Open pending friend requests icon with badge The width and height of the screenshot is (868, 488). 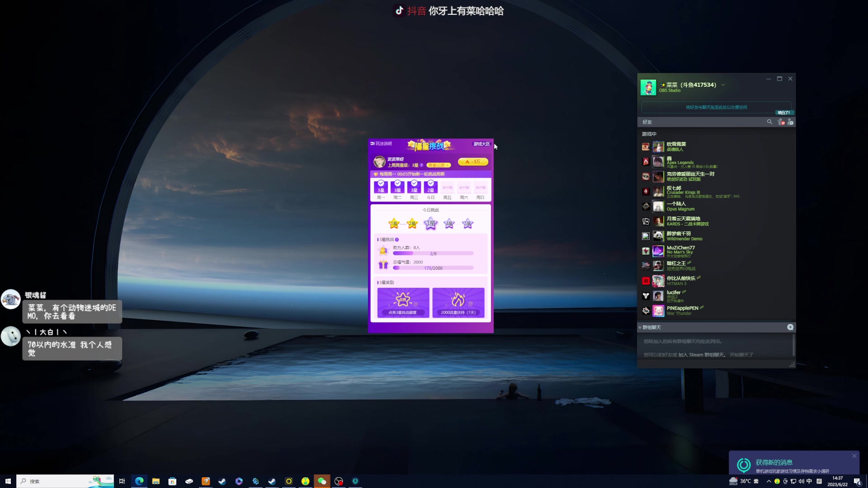point(781,122)
